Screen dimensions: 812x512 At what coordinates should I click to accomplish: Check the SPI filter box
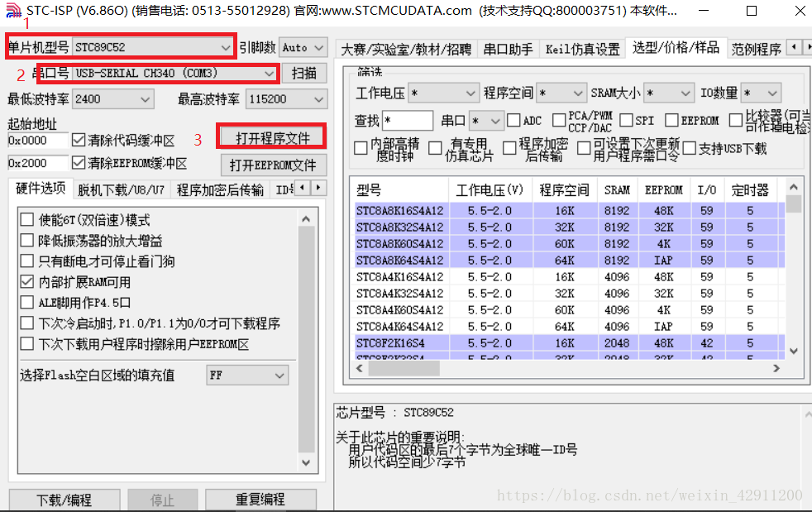[x=626, y=120]
